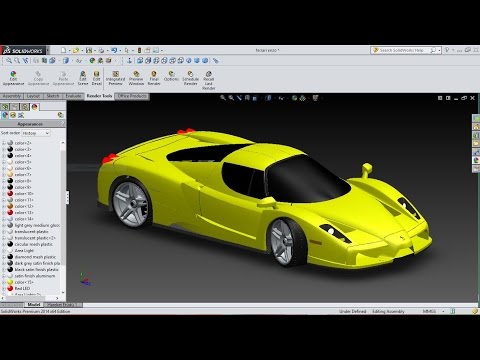Screen dimensions: 480x360
Task: Click "Under Defined" in the status bar
Action: point(352,311)
